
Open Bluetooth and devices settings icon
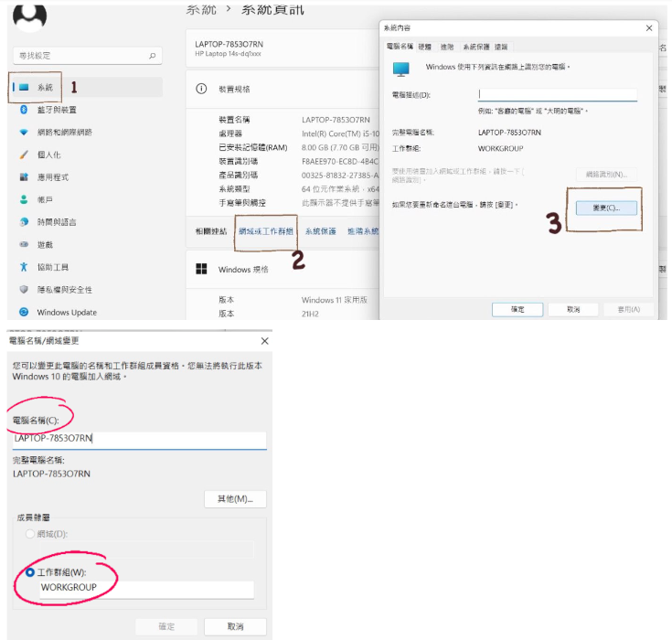24,110
